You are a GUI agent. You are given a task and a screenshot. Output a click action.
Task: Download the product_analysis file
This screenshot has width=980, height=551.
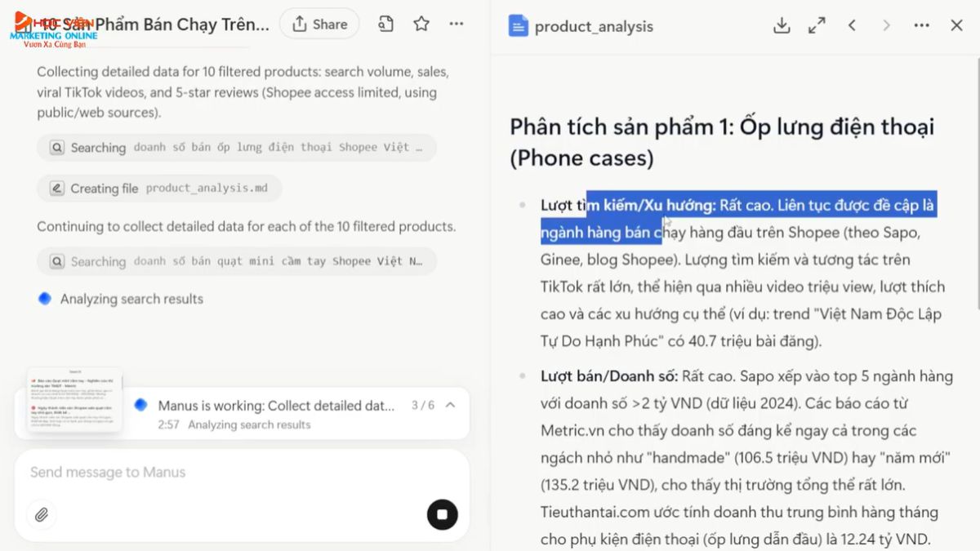point(782,25)
